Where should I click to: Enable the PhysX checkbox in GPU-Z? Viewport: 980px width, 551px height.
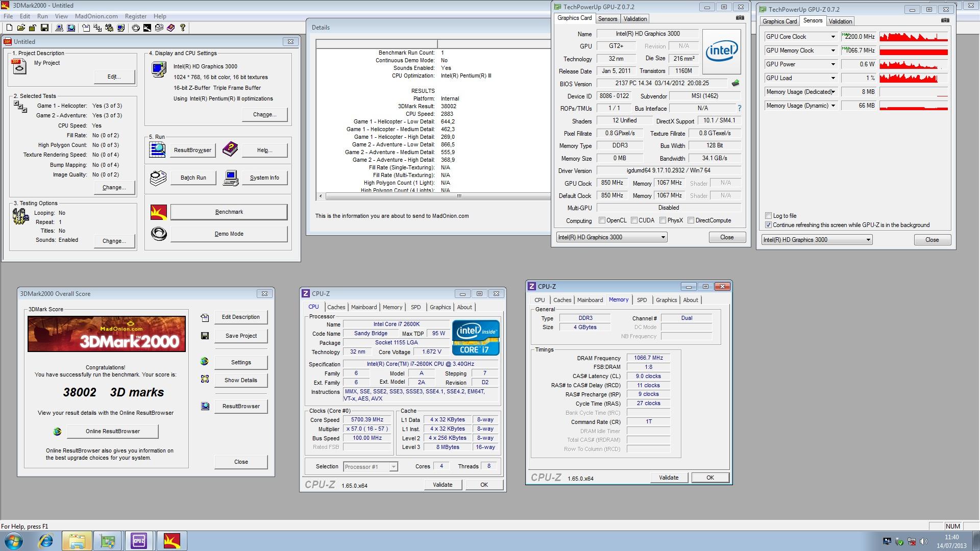[663, 220]
